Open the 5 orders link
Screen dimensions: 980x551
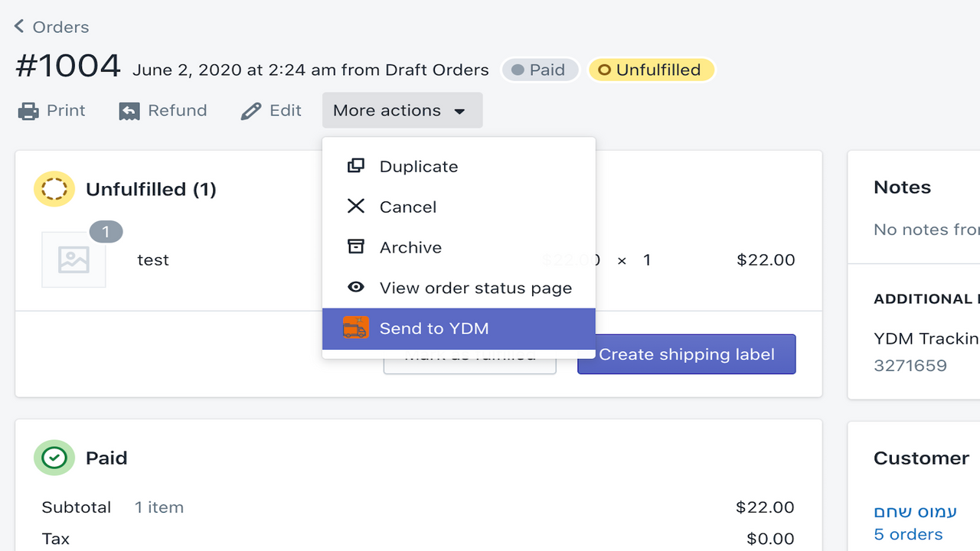click(x=908, y=534)
